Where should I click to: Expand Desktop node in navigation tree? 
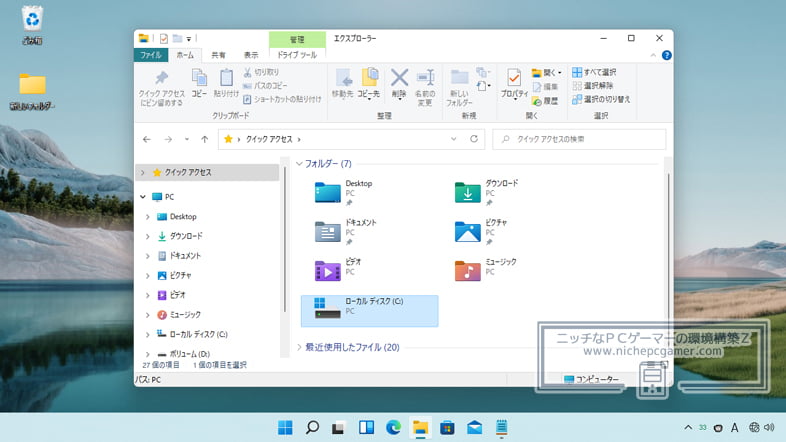pos(147,217)
